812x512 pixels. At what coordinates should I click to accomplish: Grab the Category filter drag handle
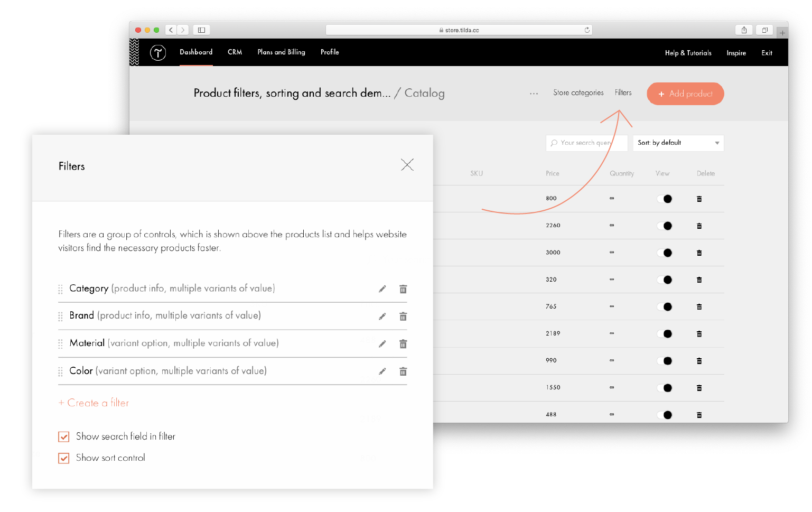point(60,289)
